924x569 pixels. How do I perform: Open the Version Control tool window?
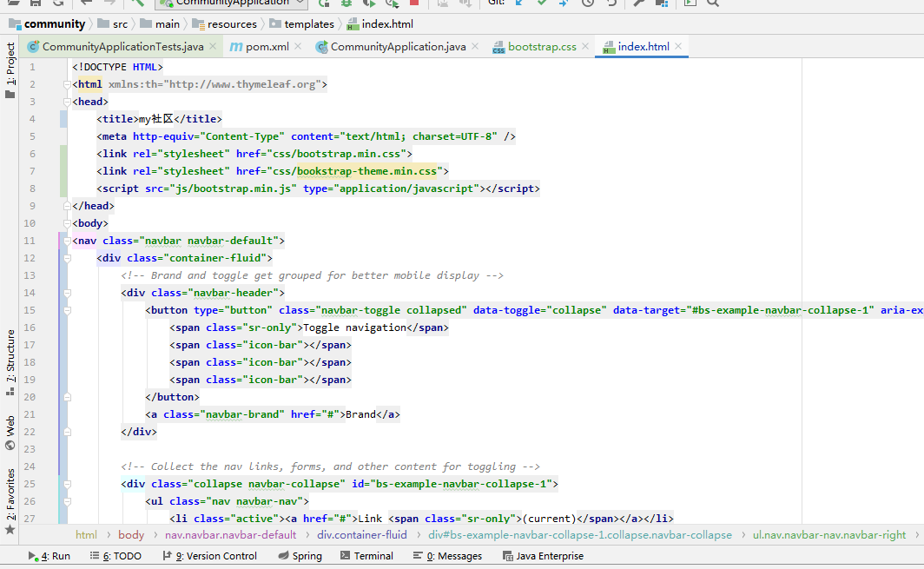coord(210,556)
